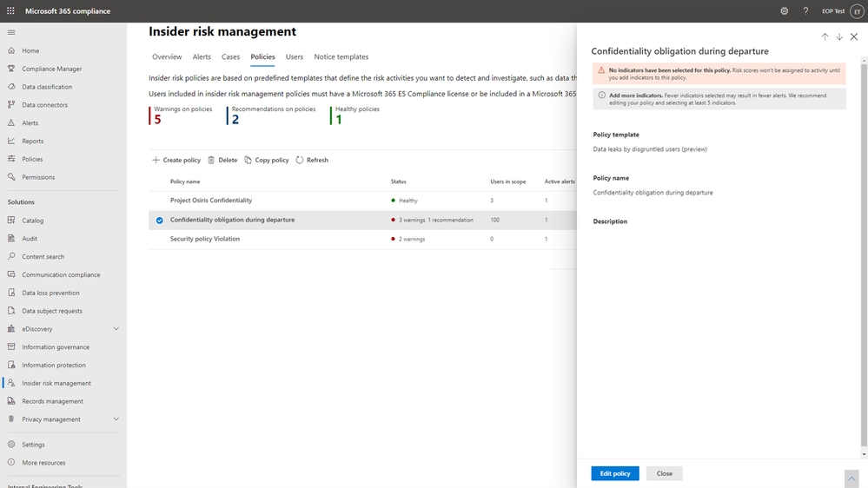The height and width of the screenshot is (488, 868).
Task: Click the Data subject requests icon
Action: (x=11, y=311)
